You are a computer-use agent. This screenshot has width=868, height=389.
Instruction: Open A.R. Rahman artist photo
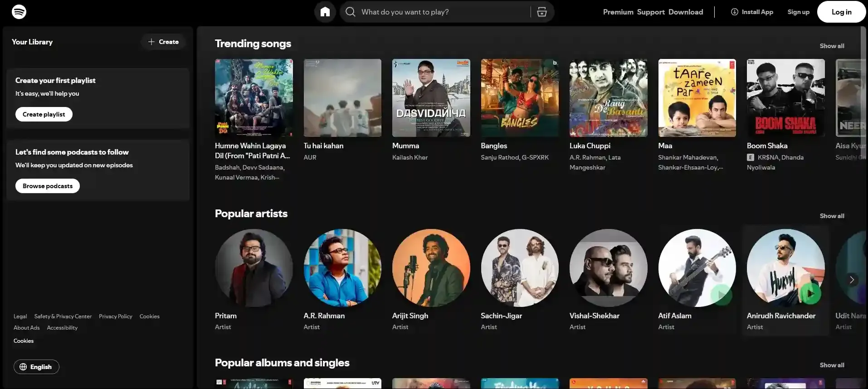tap(342, 268)
